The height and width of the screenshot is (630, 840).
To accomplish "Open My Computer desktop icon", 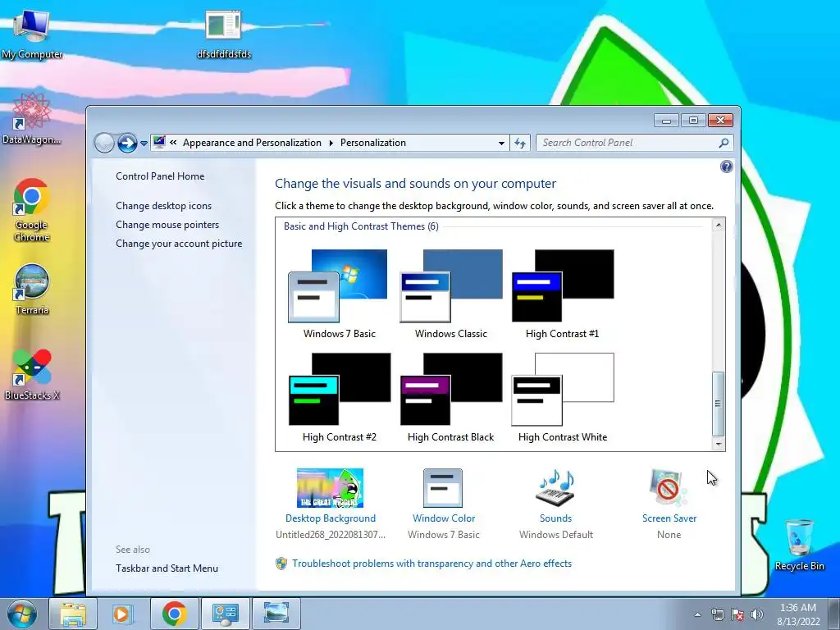I will [x=32, y=34].
